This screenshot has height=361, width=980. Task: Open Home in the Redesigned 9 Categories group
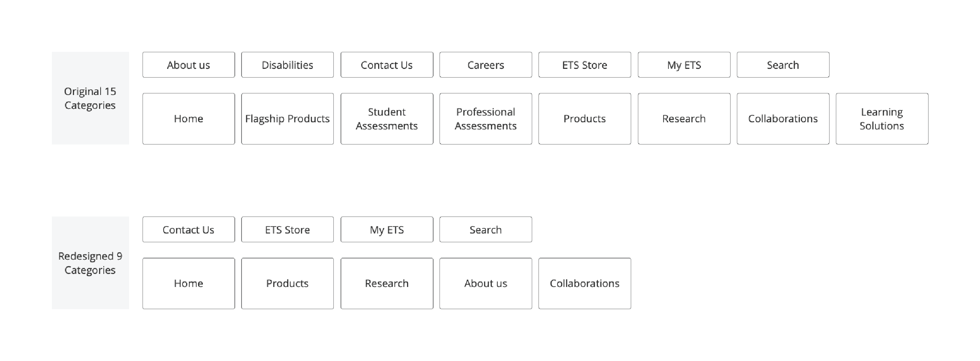[188, 283]
